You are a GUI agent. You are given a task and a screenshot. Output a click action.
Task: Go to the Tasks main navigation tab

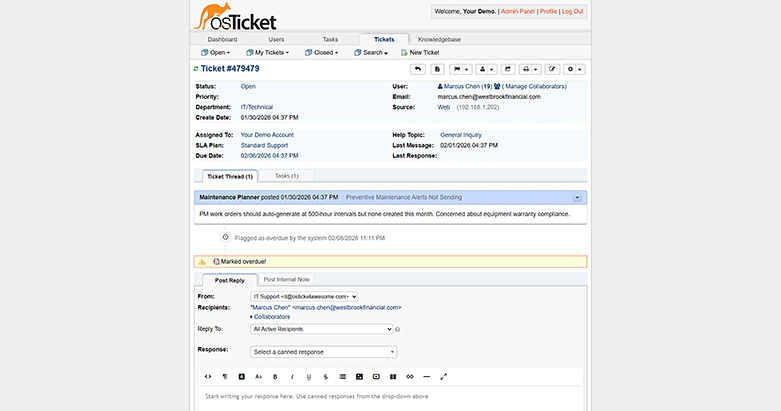tap(330, 39)
